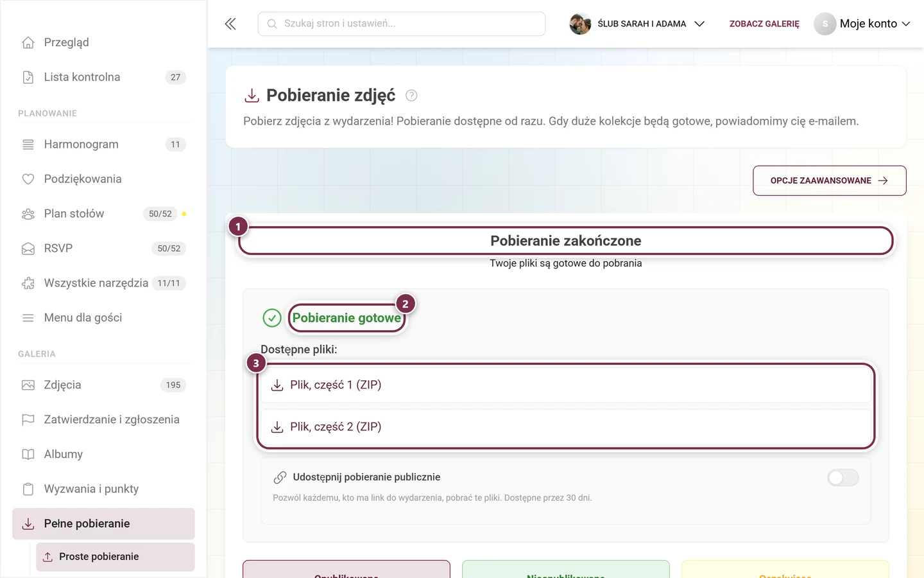Click the Albumy book icon
Screen dimensions: 924x578
28,455
